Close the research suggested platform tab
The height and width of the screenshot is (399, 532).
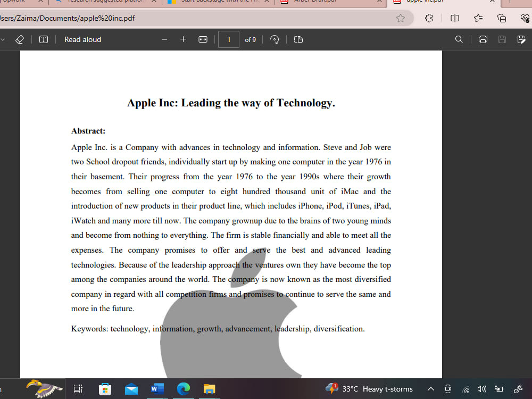click(154, 2)
